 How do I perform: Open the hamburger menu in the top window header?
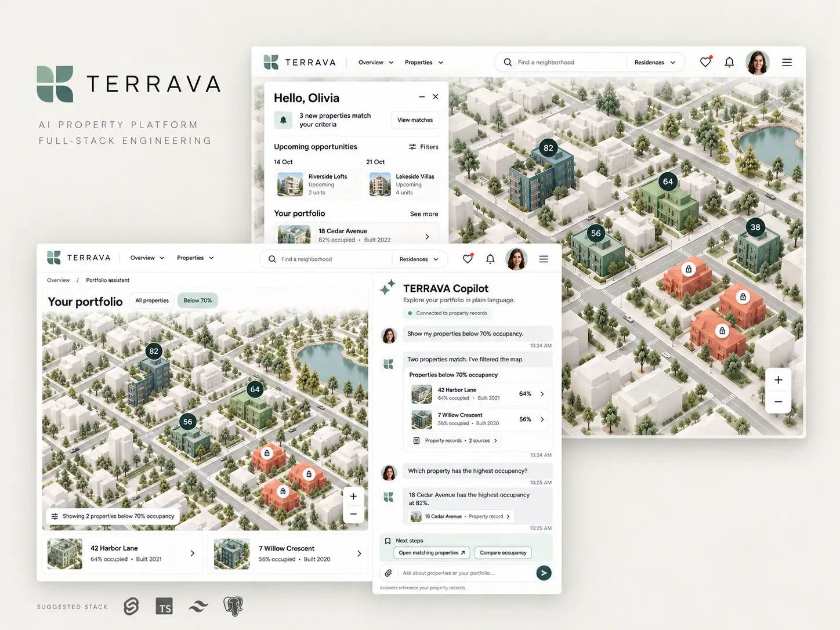pyautogui.click(x=787, y=63)
